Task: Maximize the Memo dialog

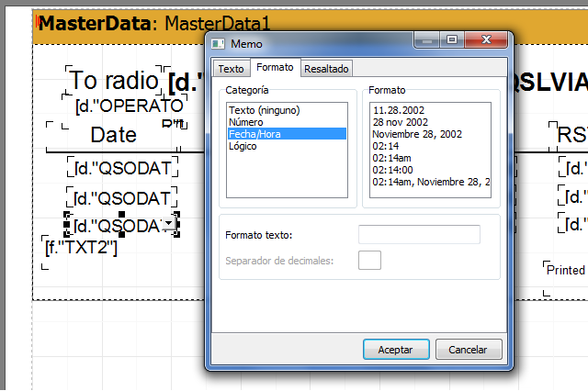Action: point(452,40)
